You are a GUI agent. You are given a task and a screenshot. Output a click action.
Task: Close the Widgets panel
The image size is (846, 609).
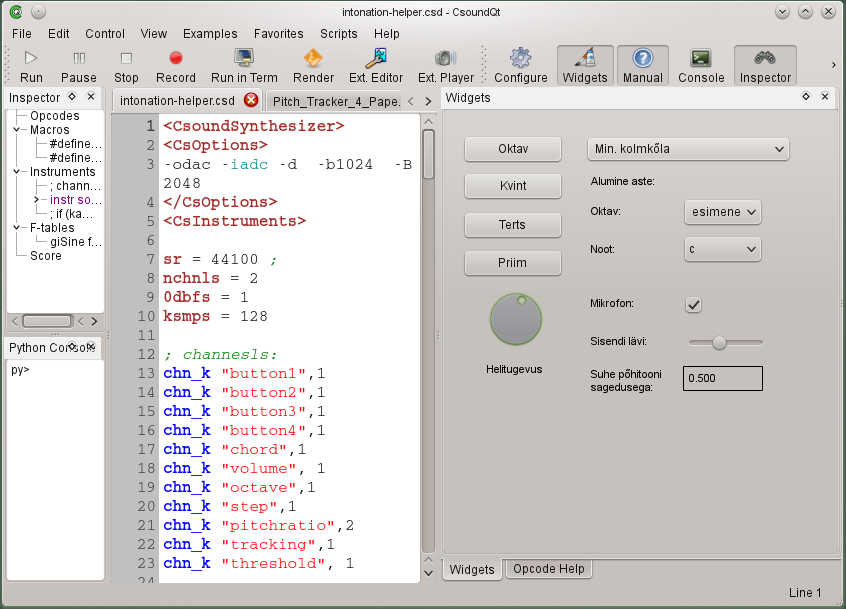point(825,97)
